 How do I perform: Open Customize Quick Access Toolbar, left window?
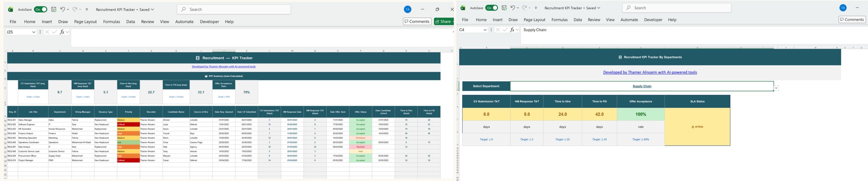(87, 9)
